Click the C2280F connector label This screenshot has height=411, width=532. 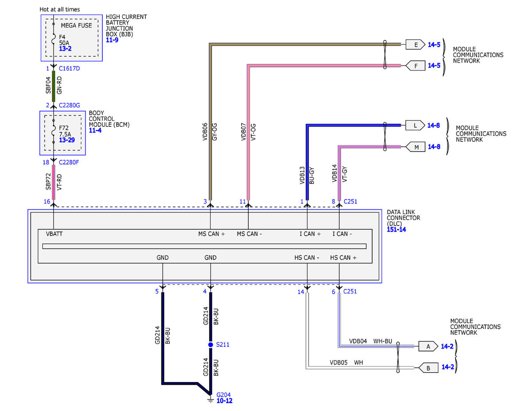[x=69, y=162]
